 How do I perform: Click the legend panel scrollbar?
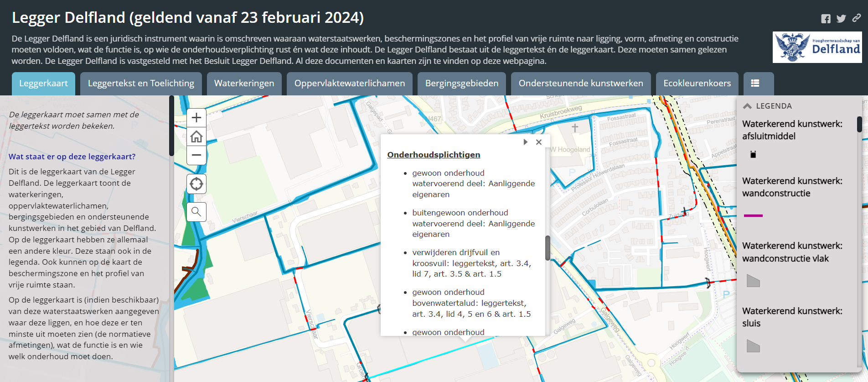click(859, 124)
